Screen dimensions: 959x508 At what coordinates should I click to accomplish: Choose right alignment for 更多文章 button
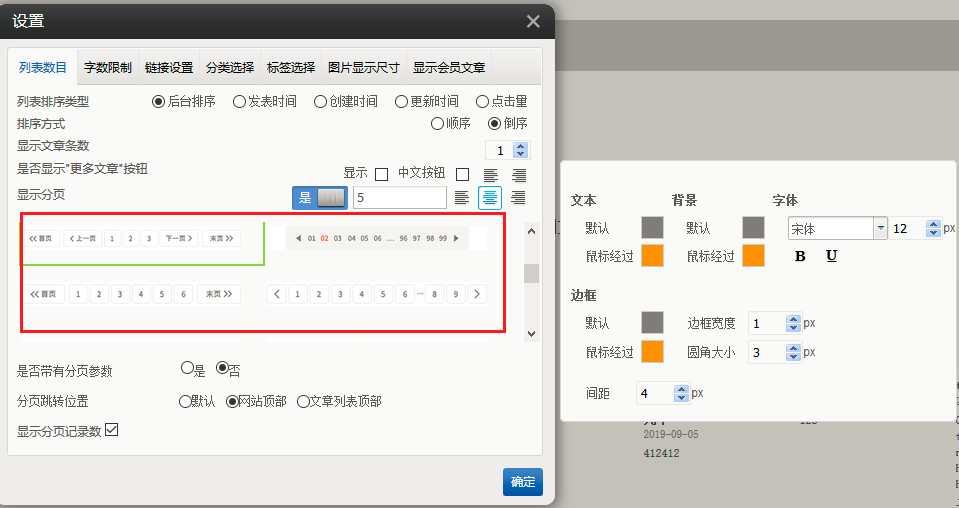point(518,174)
